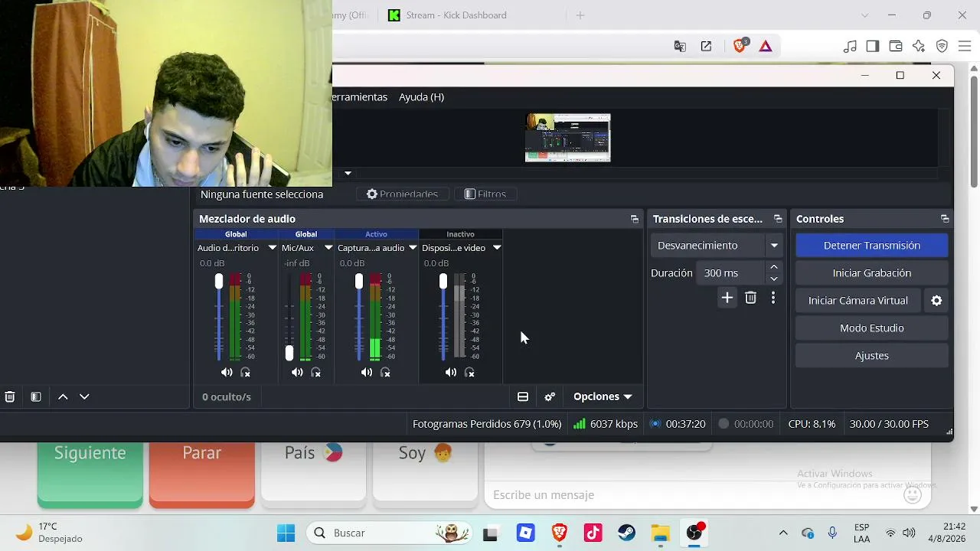Screen dimensions: 980x551
Task: Open source filters icon beside trash
Action: (x=36, y=396)
